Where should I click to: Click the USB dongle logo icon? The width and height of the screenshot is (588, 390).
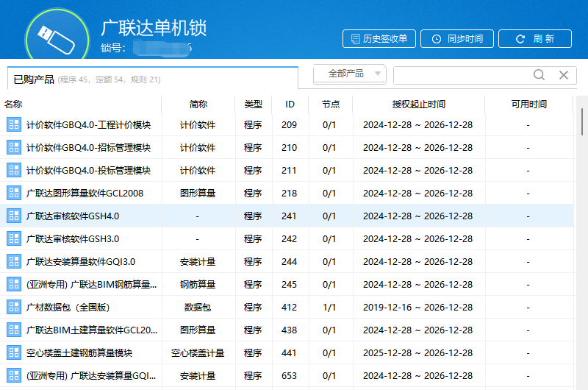(x=57, y=39)
